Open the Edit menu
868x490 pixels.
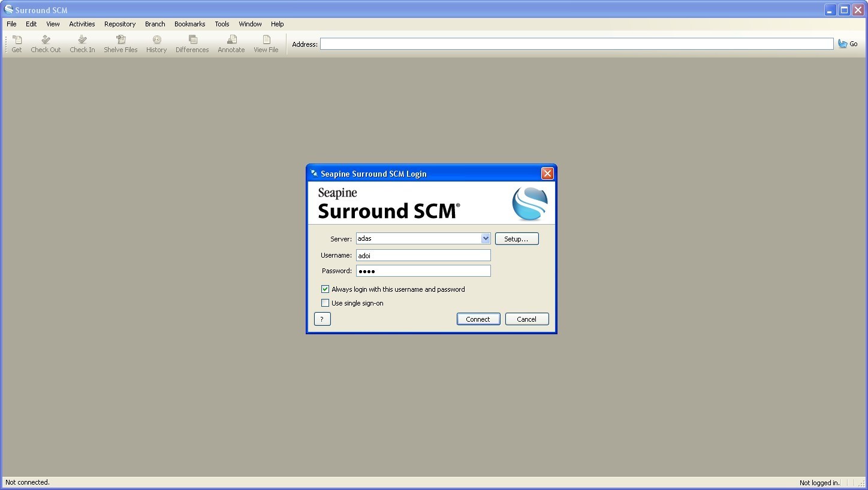(x=31, y=24)
